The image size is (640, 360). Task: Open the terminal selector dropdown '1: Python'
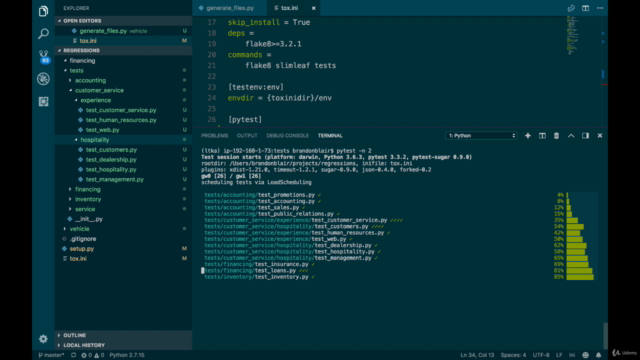tap(481, 136)
